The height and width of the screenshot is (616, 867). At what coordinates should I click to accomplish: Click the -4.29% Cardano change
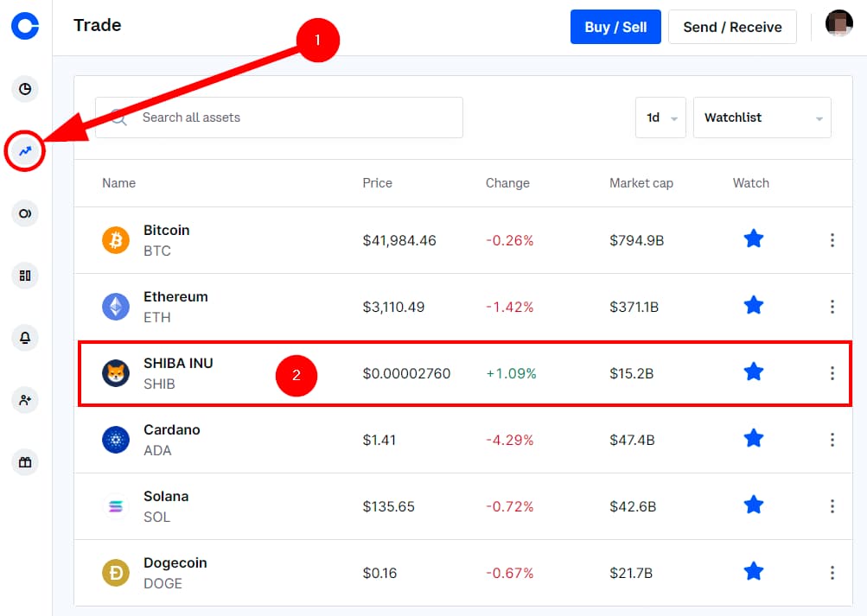click(510, 440)
